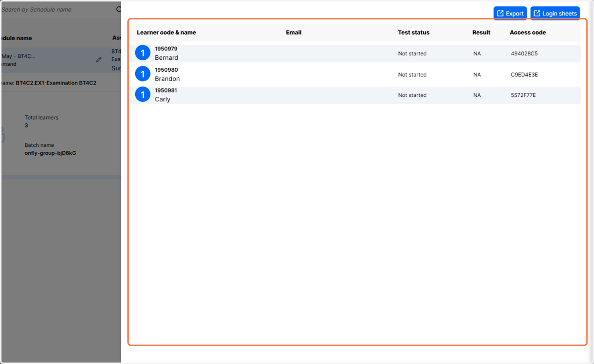Click Carly's blue avatar icon
Image resolution: width=594 pixels, height=364 pixels.
click(x=143, y=94)
